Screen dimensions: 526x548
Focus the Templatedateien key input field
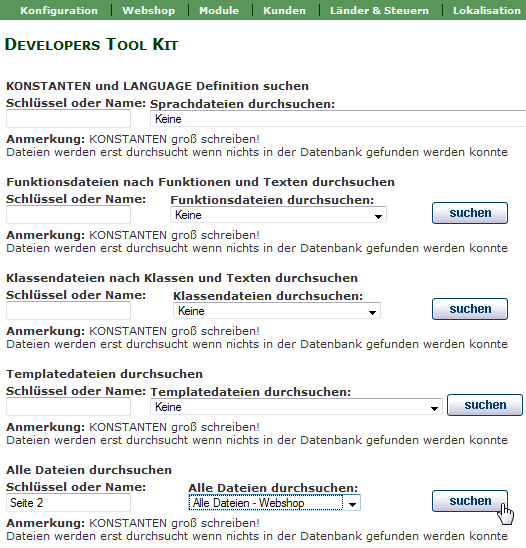[x=69, y=407]
